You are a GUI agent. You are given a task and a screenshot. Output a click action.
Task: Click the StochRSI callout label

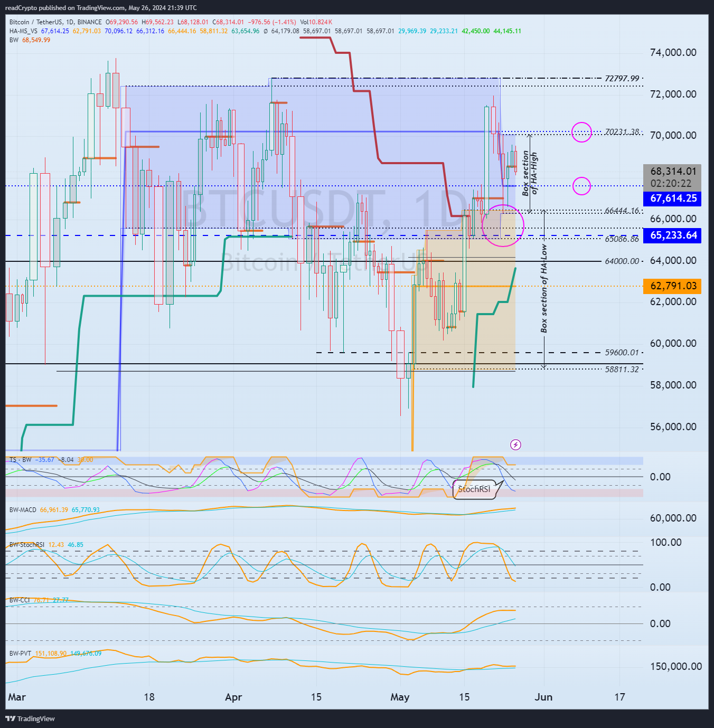pyautogui.click(x=474, y=489)
